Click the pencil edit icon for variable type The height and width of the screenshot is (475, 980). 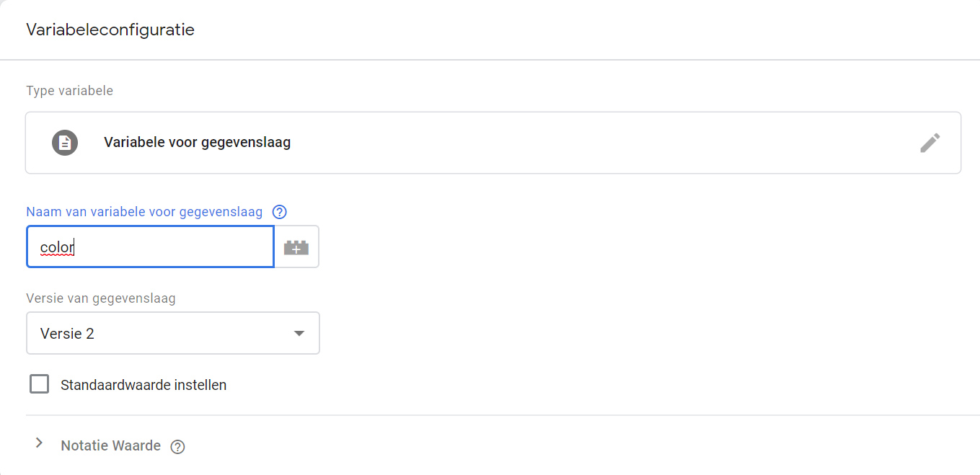click(930, 143)
